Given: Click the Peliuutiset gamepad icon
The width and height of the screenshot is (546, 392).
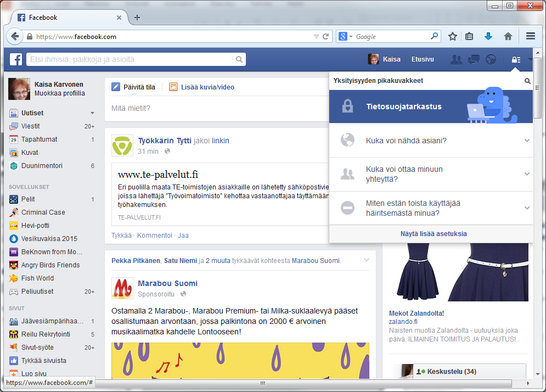Looking at the screenshot, I should click(x=14, y=292).
